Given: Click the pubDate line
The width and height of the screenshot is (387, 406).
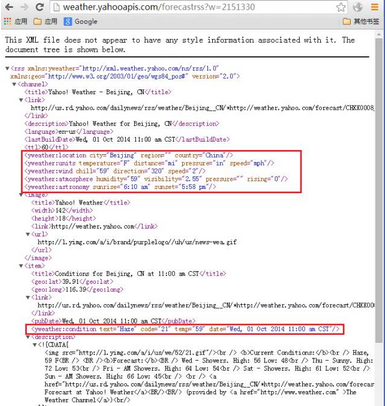Looking at the screenshot, I should (113, 321).
